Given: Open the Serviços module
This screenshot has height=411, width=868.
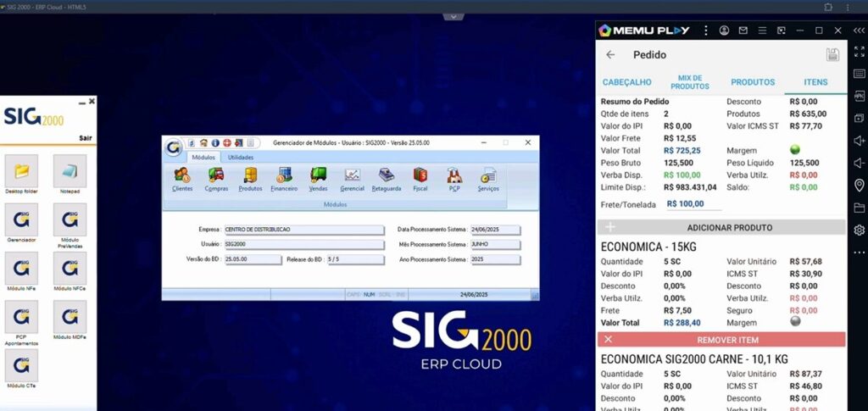Looking at the screenshot, I should click(488, 179).
